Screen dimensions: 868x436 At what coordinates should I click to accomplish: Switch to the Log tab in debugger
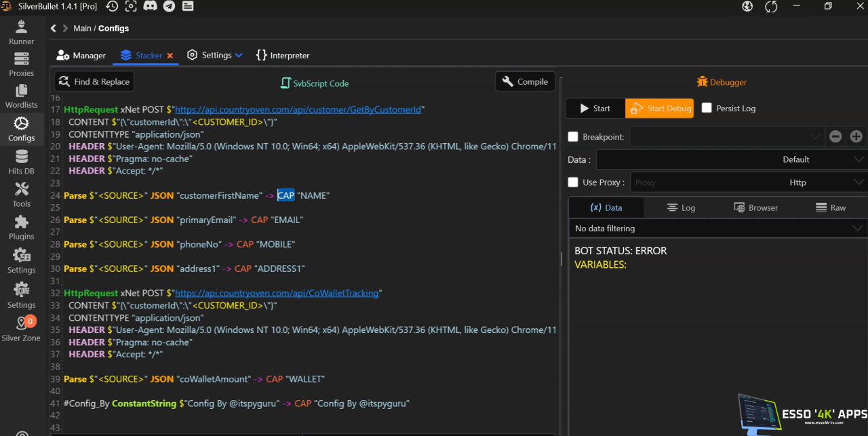(x=681, y=207)
